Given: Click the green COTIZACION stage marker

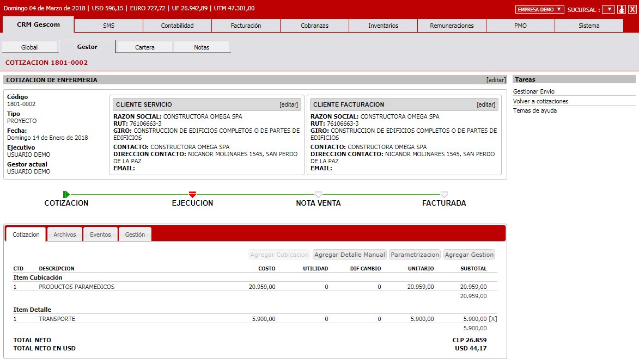Looking at the screenshot, I should [66, 194].
